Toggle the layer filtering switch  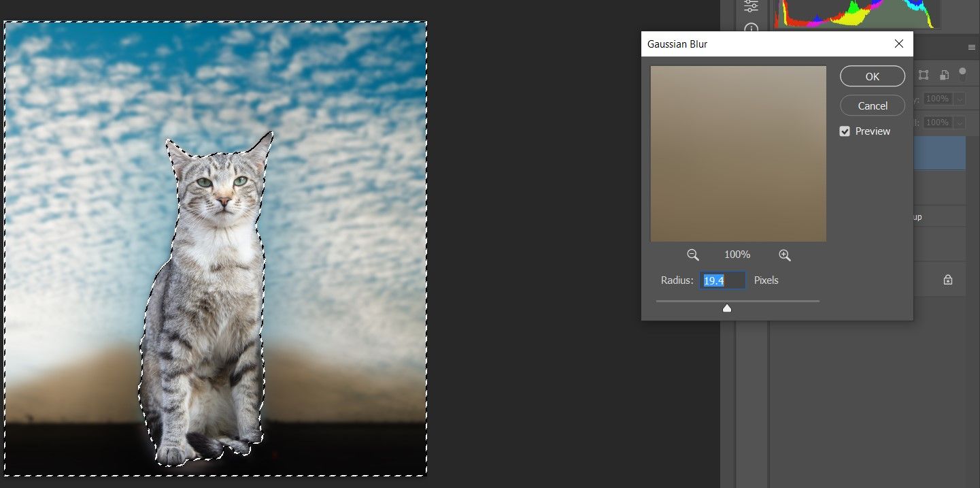click(x=962, y=74)
